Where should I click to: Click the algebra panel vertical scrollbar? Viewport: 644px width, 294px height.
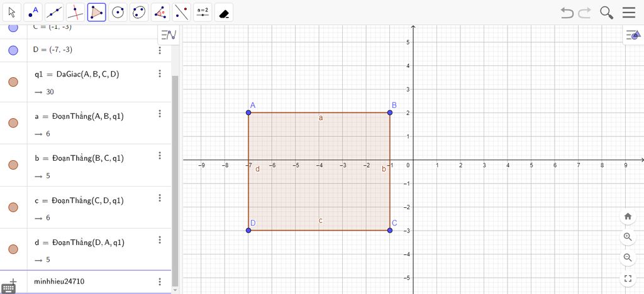click(175, 180)
